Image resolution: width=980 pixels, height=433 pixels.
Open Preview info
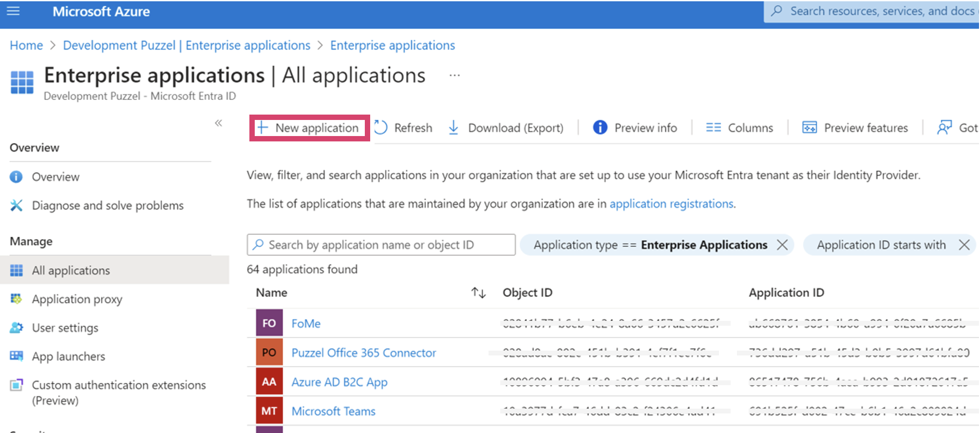pyautogui.click(x=635, y=128)
